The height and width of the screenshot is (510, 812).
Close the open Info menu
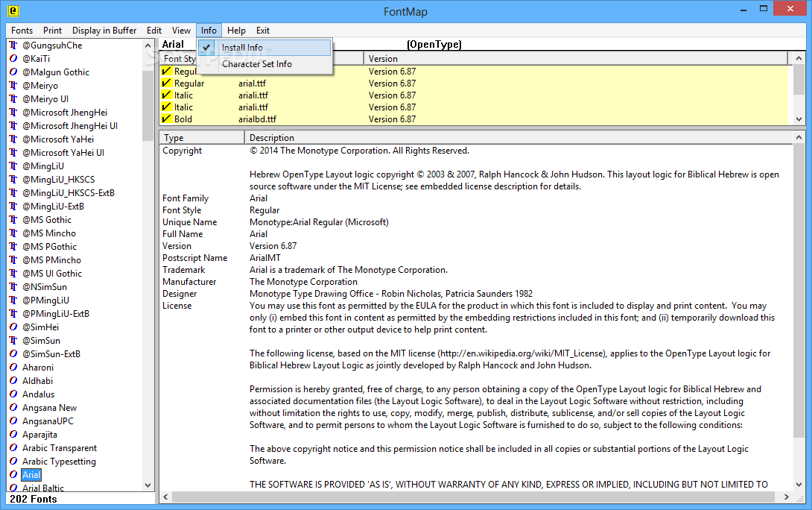209,31
